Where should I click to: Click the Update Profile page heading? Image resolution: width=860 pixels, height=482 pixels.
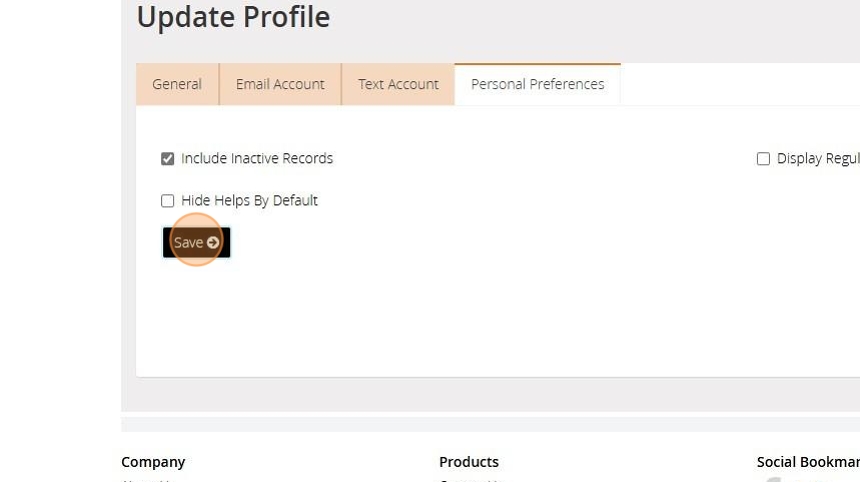click(x=233, y=17)
